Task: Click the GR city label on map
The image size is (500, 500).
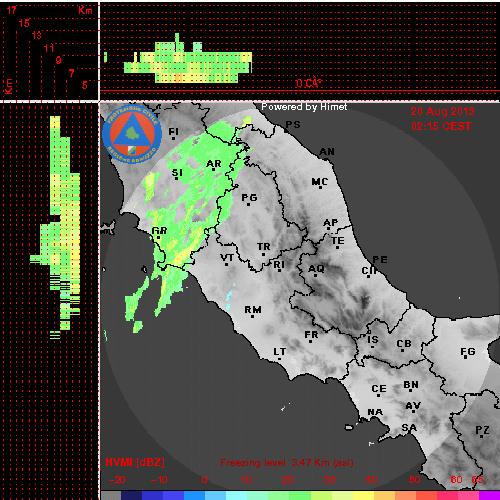Action: [159, 231]
